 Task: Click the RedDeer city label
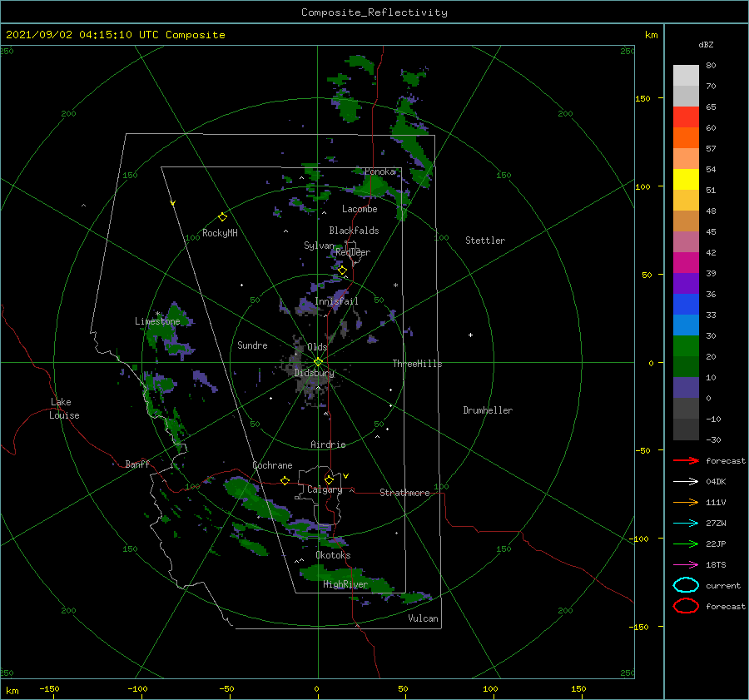[353, 252]
